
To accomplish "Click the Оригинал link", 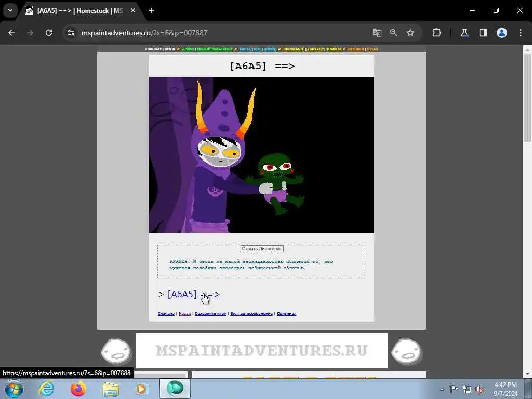I will (286, 313).
